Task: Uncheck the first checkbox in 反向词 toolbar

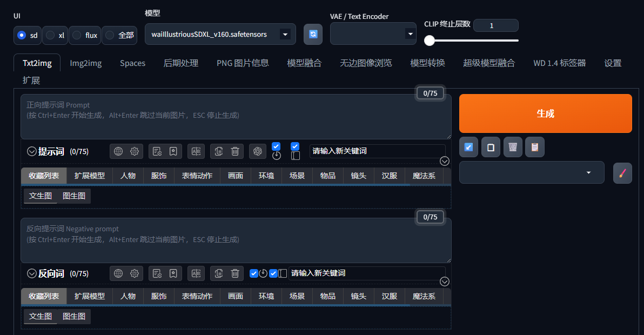Action: [254, 273]
